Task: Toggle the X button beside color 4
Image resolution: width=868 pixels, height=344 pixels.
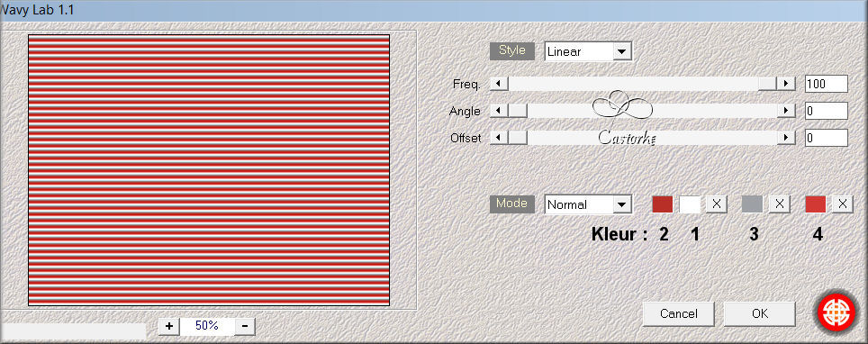Action: [843, 204]
